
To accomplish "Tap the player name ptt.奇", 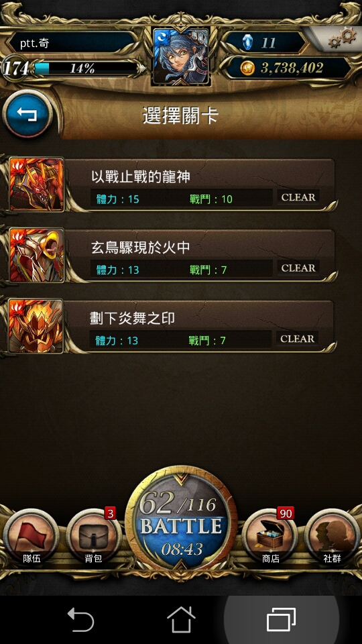I will coord(35,43).
